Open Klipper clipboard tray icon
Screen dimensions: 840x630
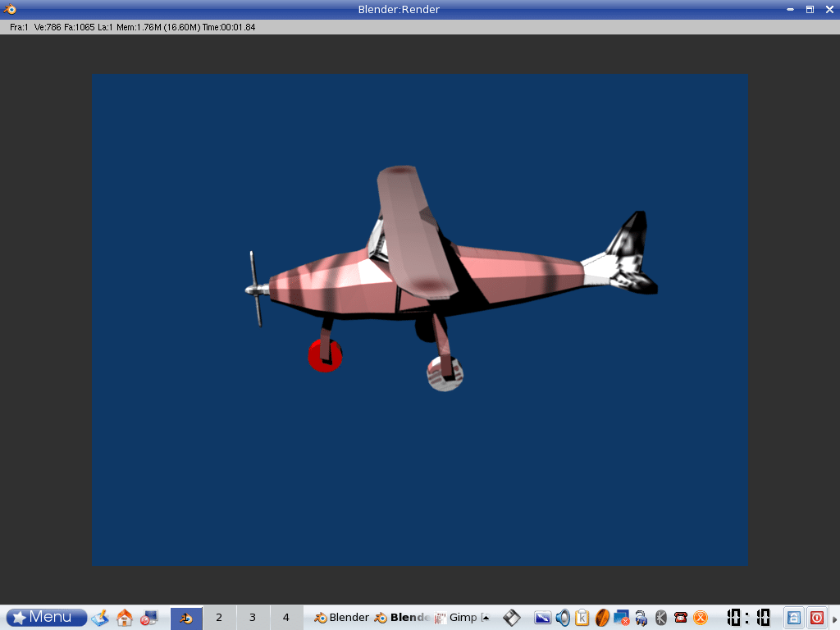click(582, 618)
